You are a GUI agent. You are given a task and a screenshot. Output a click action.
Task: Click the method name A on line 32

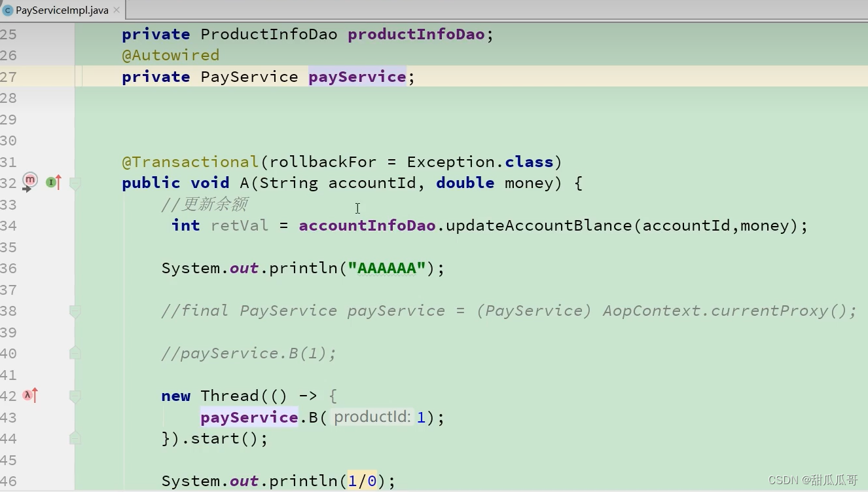coord(244,183)
